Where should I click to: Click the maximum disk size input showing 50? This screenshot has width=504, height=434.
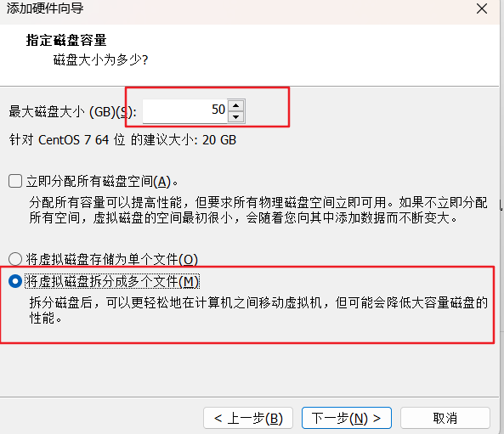pos(184,110)
